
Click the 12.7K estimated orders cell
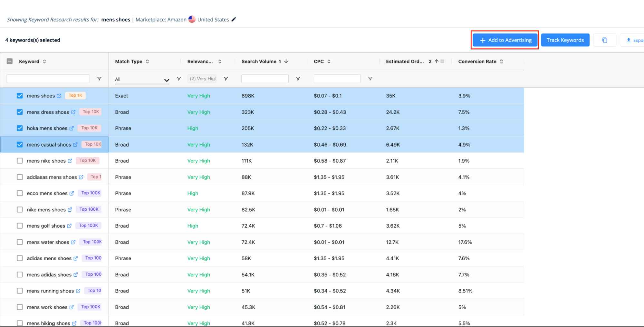pyautogui.click(x=392, y=242)
